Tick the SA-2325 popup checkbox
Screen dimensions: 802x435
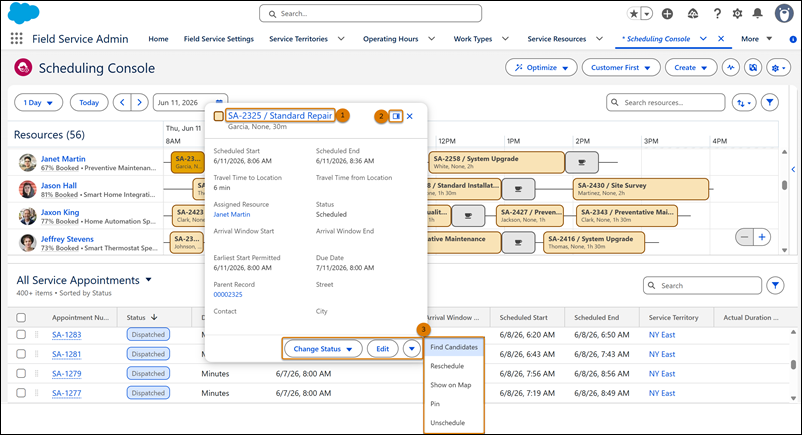click(x=218, y=116)
